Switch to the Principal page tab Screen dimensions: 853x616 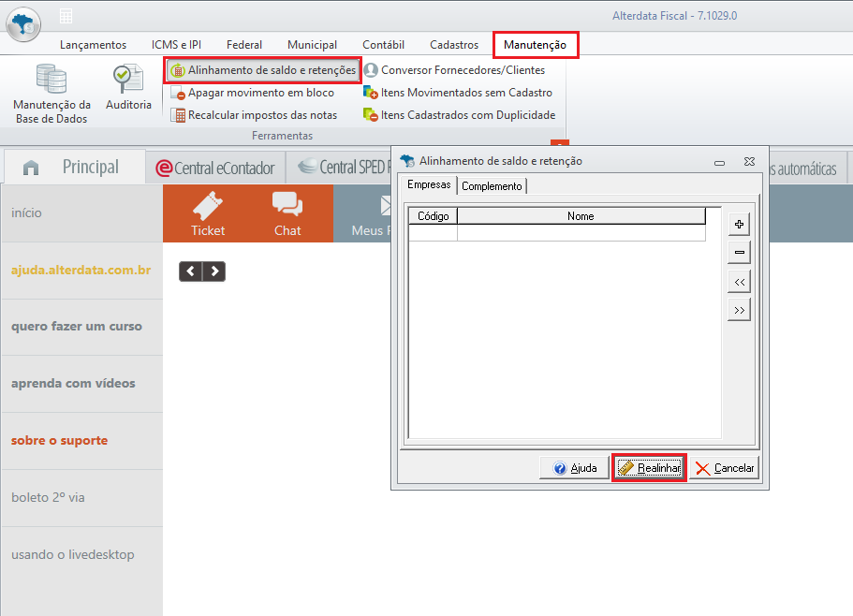pos(75,167)
